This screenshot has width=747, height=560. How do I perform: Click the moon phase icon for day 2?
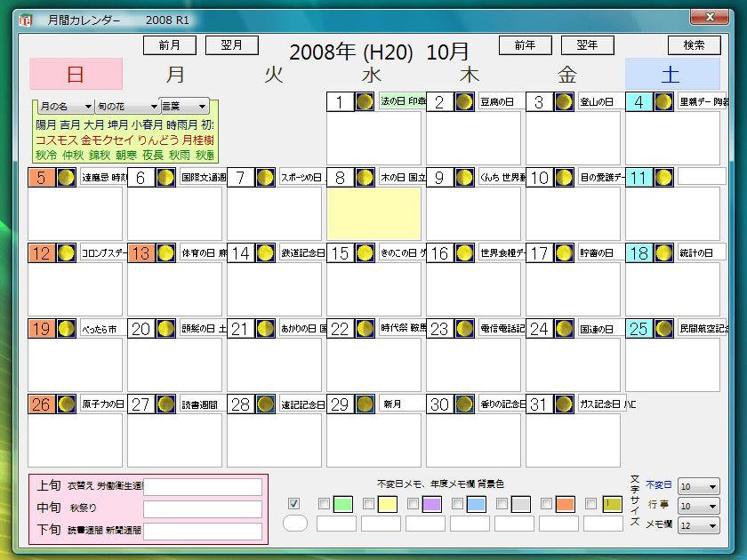pyautogui.click(x=464, y=102)
